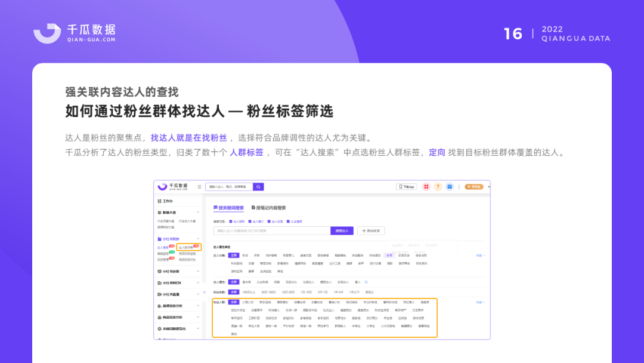Select the 素人 attribute filter

358,282
